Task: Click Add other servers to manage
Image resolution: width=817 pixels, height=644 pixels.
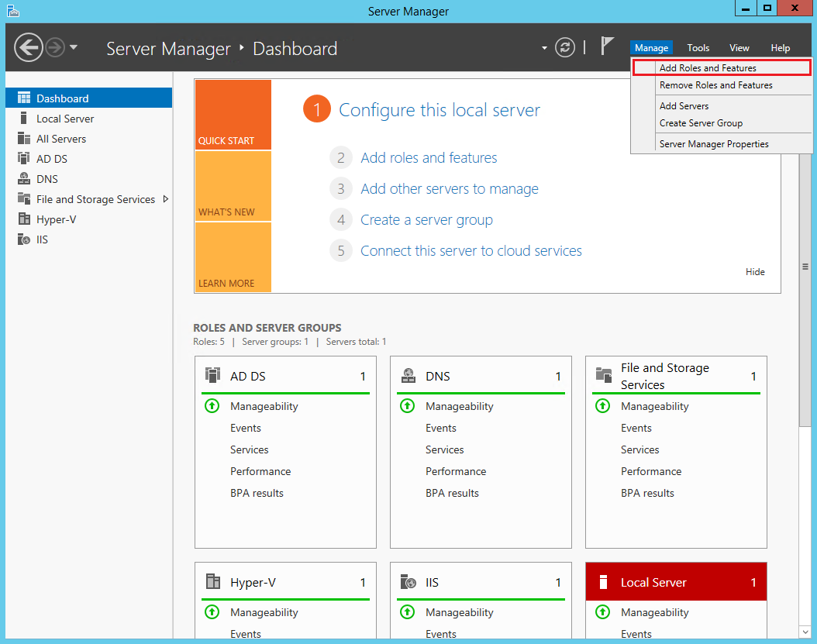Action: click(x=449, y=188)
